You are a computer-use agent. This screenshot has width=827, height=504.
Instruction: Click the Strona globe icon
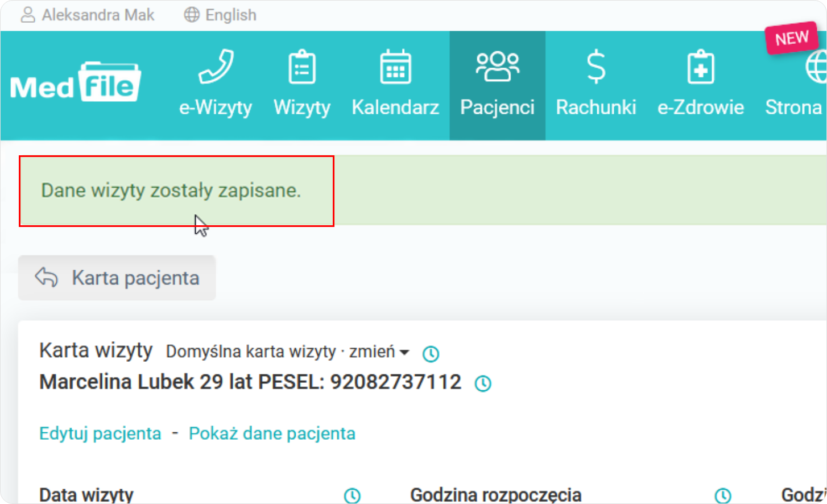point(816,67)
